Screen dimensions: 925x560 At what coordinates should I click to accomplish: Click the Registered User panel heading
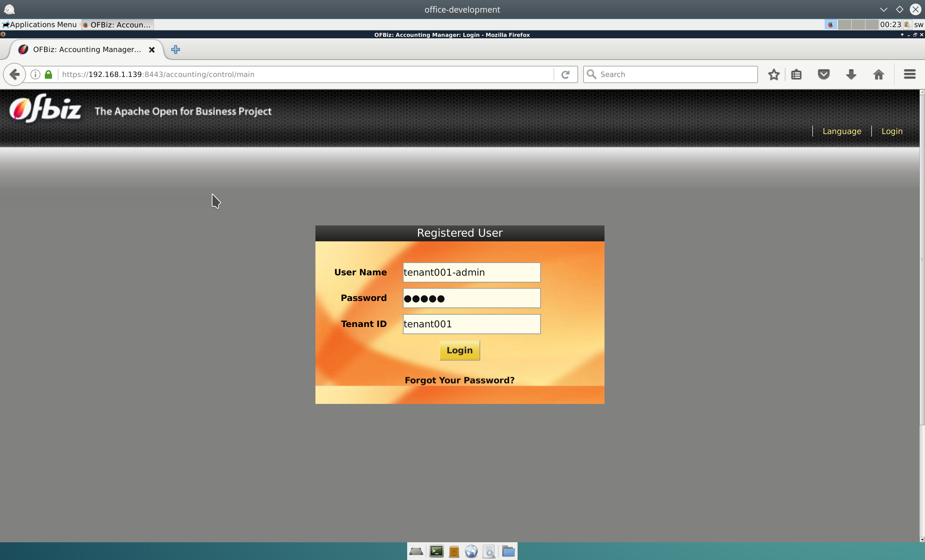coord(460,233)
